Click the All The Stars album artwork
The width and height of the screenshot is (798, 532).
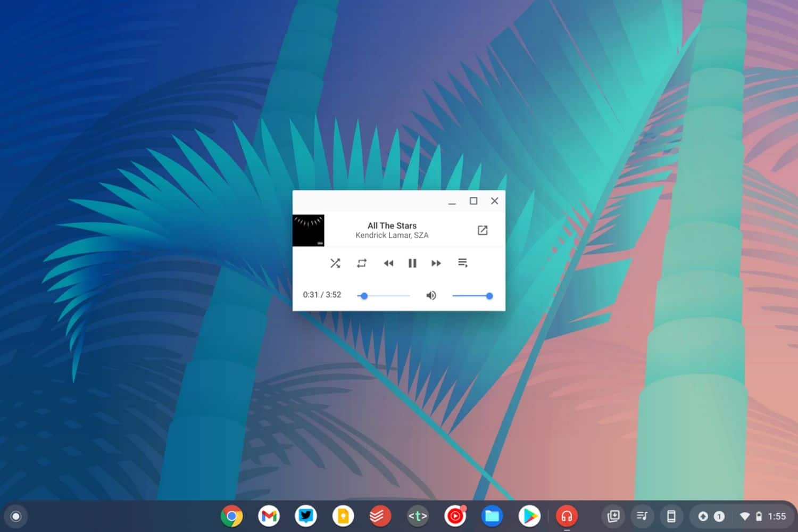coord(309,230)
